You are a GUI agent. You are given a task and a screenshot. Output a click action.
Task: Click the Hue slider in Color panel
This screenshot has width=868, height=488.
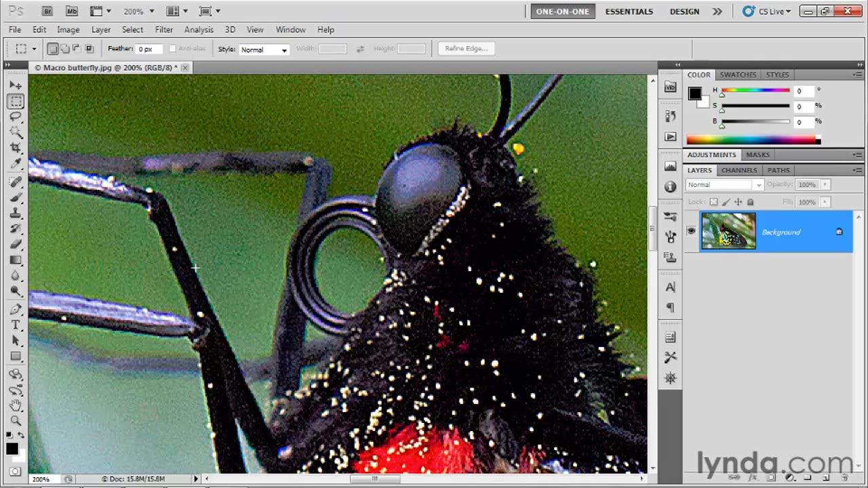pyautogui.click(x=755, y=91)
